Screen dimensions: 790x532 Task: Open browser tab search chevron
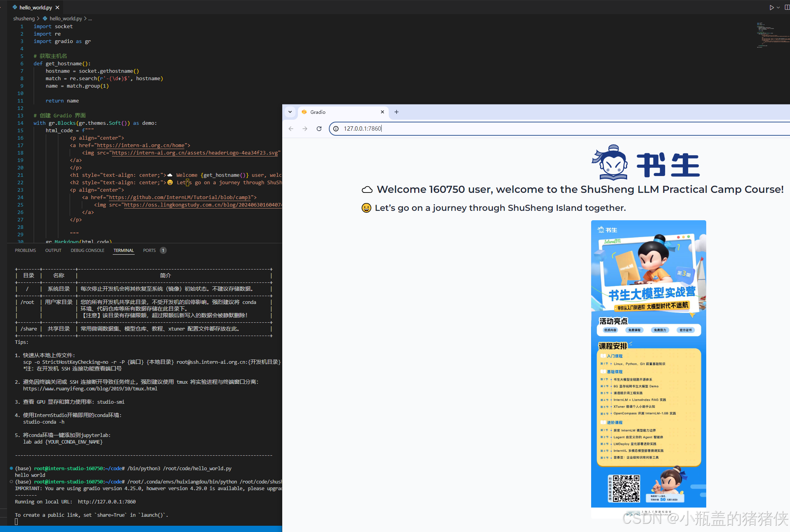(290, 112)
